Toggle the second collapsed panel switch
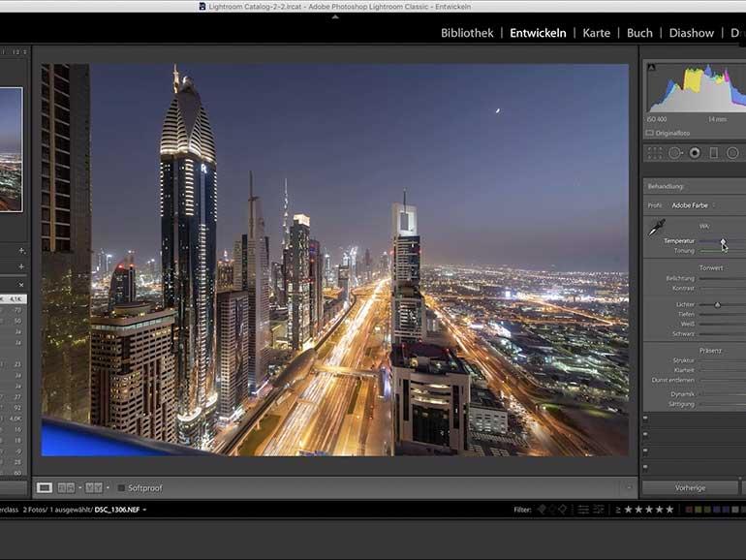This screenshot has width=746, height=560. 645,434
